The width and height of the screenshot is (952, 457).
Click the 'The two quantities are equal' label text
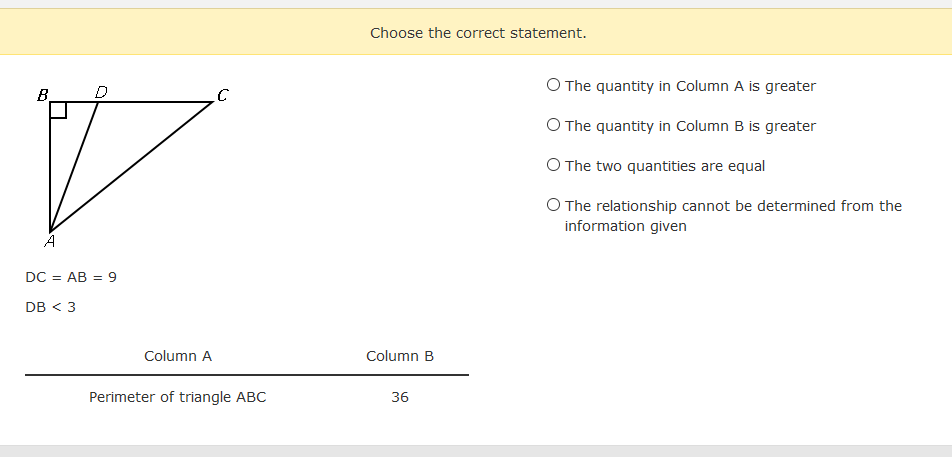click(665, 166)
